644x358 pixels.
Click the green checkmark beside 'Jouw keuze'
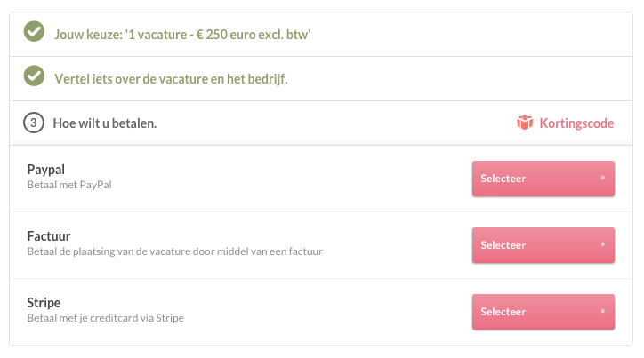34,33
